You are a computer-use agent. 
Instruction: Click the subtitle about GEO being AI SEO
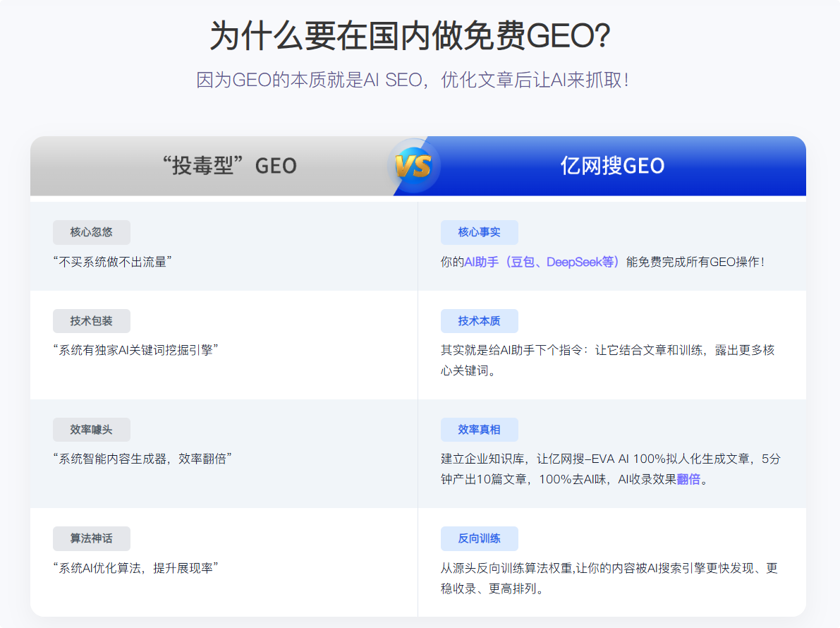tap(412, 80)
